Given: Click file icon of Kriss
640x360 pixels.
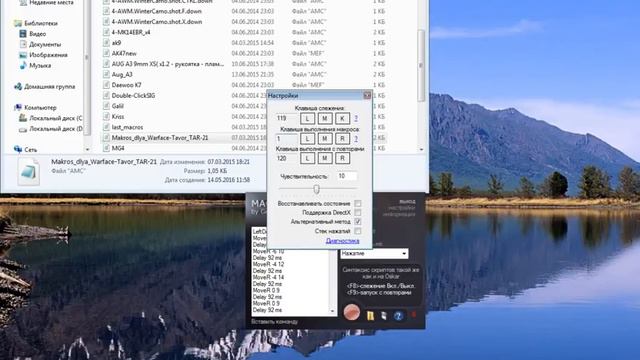Looking at the screenshot, I should [106, 117].
